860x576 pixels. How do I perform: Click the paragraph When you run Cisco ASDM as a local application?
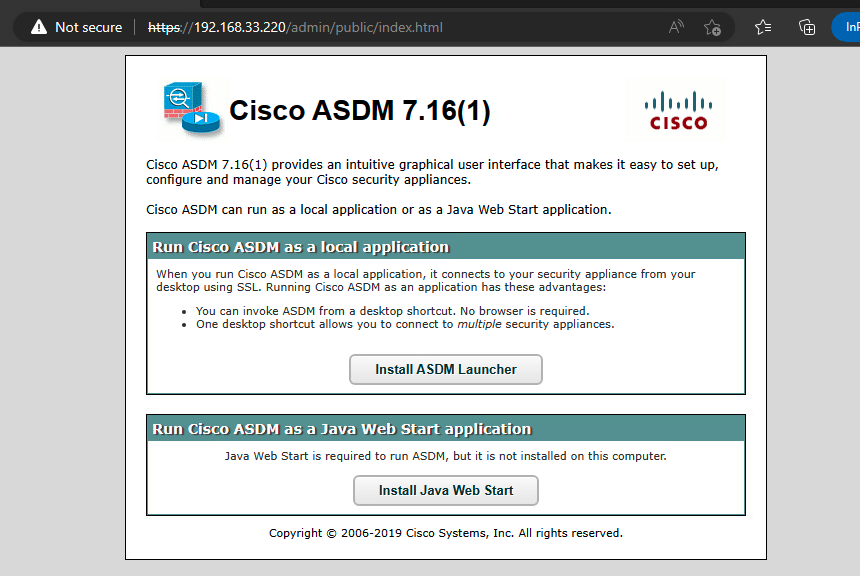tap(426, 280)
